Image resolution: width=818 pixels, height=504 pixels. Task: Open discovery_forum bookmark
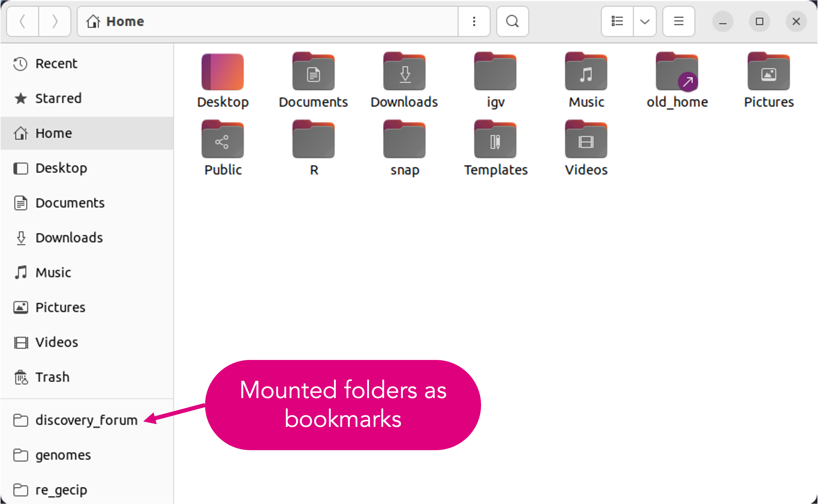[x=86, y=420]
